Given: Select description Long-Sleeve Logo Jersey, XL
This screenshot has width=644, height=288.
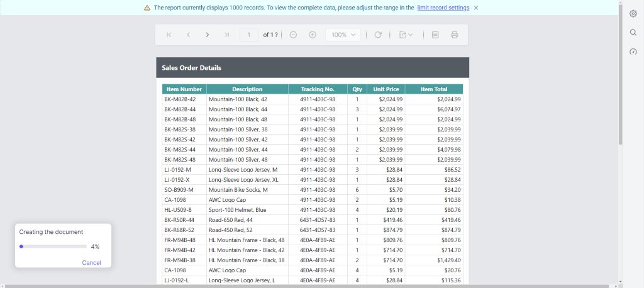Looking at the screenshot, I should pyautogui.click(x=243, y=180).
